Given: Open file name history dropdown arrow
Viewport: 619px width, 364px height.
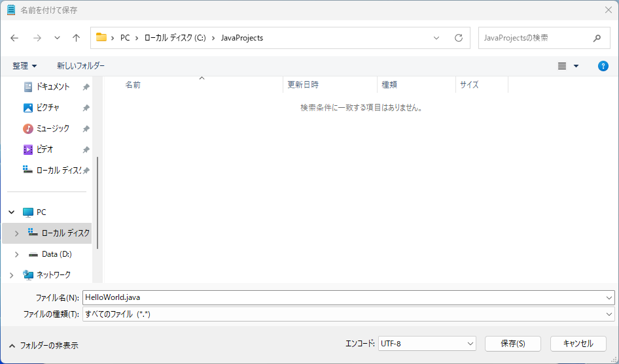Looking at the screenshot, I should coord(609,298).
